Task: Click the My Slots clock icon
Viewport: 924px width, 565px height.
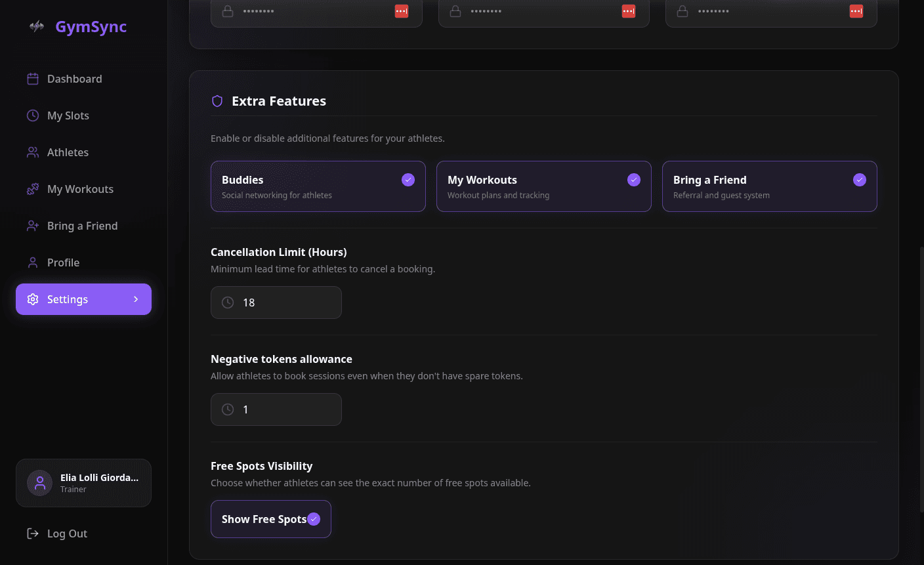Action: (x=33, y=115)
